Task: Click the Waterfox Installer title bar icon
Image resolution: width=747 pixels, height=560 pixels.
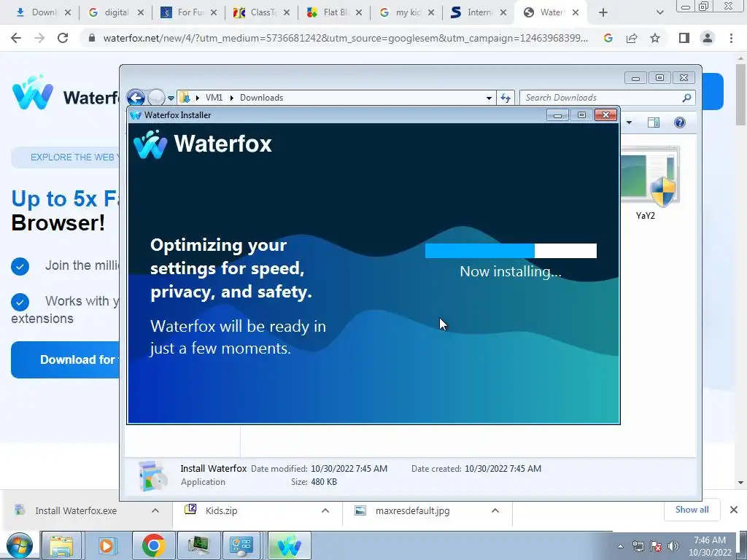Action: coord(136,115)
